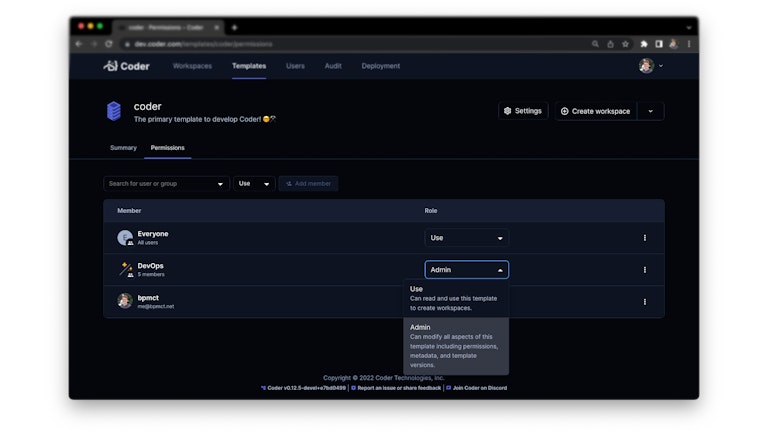768x432 pixels.
Task: Open a new browser tab
Action: (x=234, y=28)
